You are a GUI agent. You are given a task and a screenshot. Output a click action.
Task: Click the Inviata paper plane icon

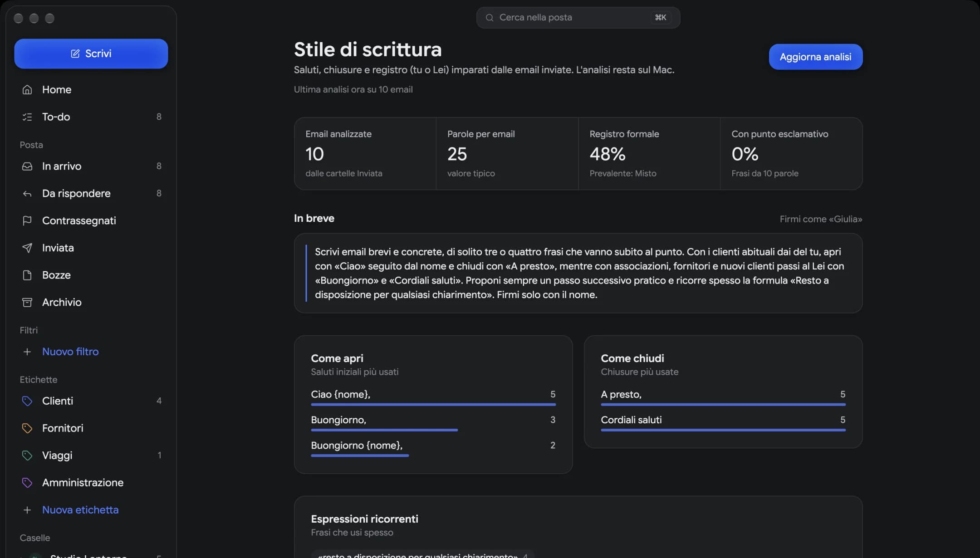pyautogui.click(x=27, y=248)
